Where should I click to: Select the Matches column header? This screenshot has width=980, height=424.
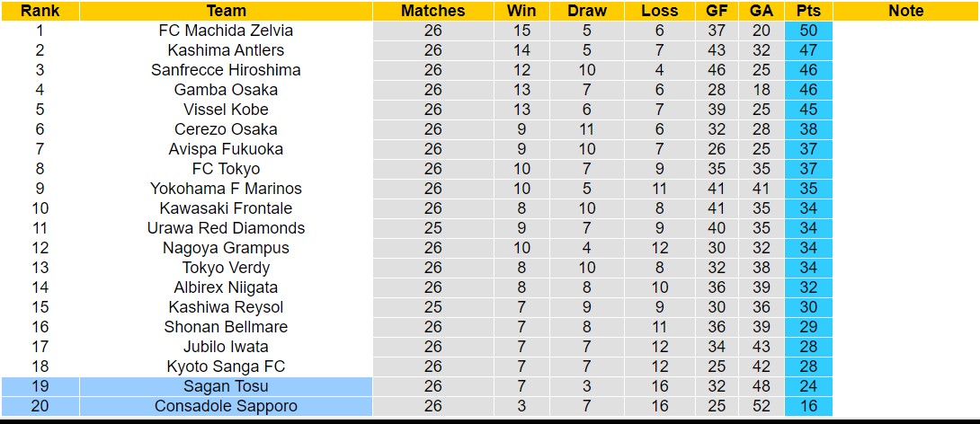tap(432, 11)
